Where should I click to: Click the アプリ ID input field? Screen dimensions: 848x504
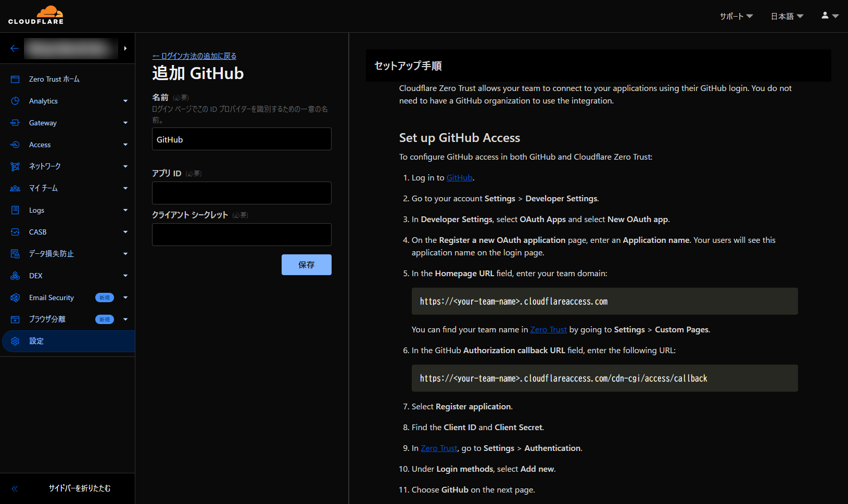click(242, 193)
